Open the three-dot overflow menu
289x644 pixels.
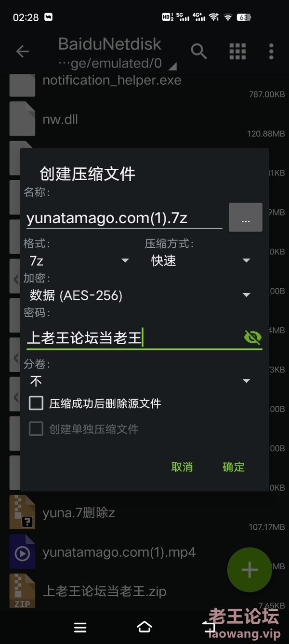[x=271, y=51]
